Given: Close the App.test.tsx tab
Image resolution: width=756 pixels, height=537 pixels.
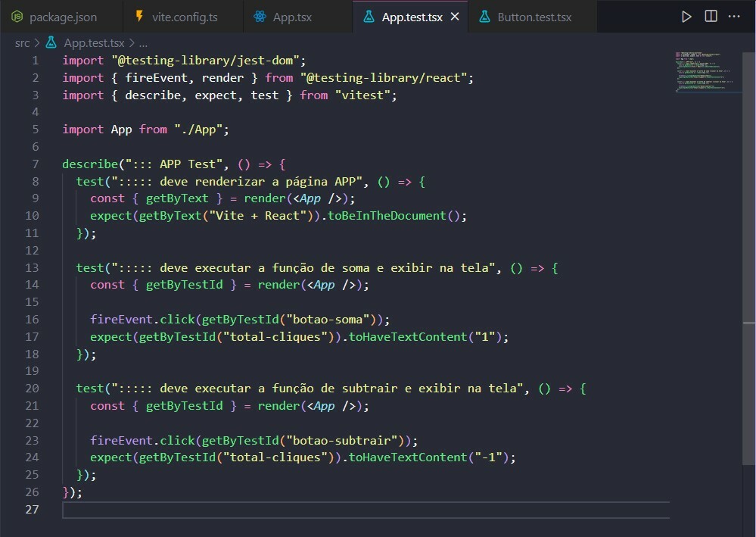Looking at the screenshot, I should click(x=455, y=17).
